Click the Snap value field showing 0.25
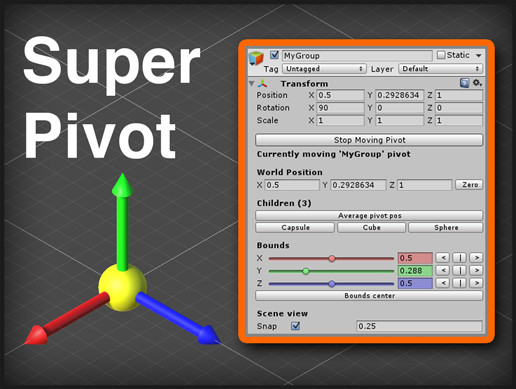The image size is (516, 389). tap(419, 326)
